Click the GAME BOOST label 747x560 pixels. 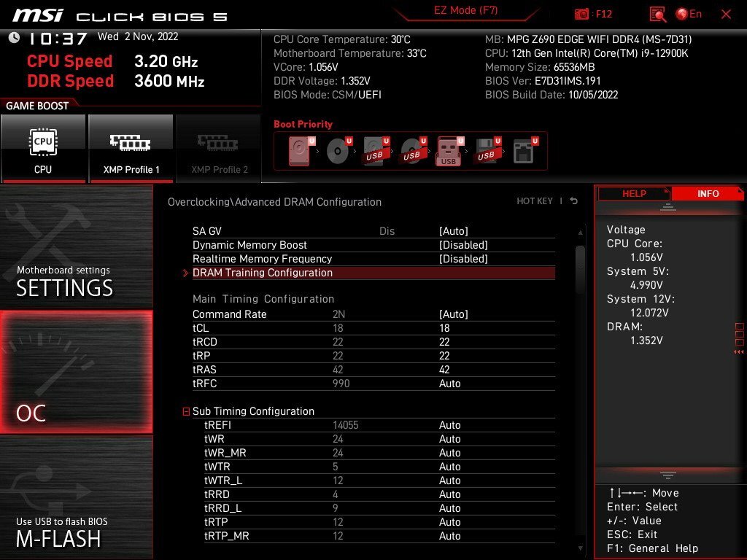37,106
